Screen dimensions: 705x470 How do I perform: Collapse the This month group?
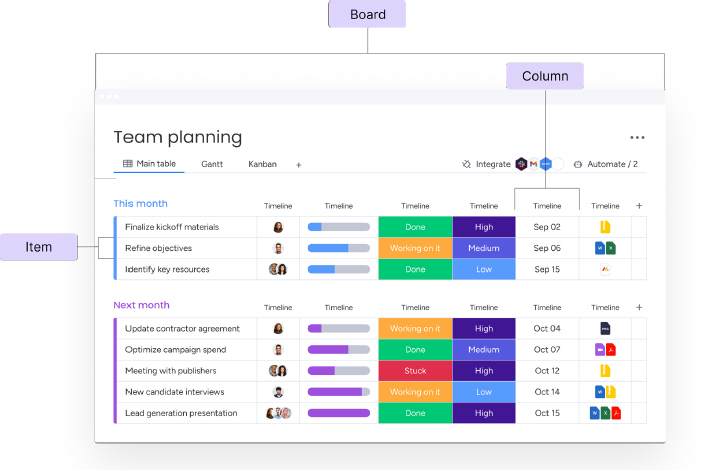(x=140, y=204)
